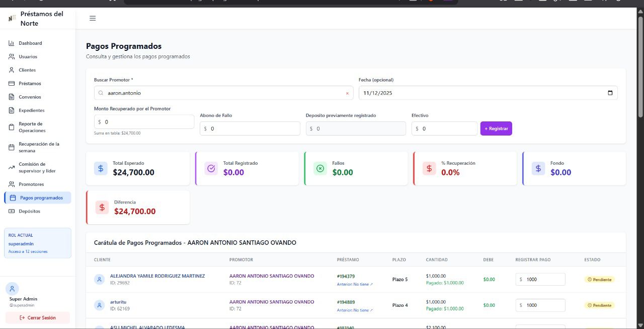Click the Diferencia dollar icon
This screenshot has height=329, width=644.
click(102, 207)
